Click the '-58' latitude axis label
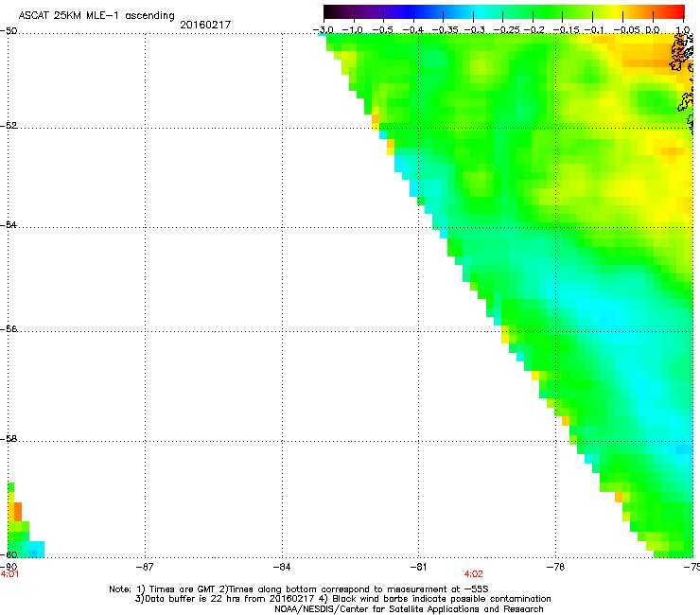The width and height of the screenshot is (700, 615). point(9,439)
